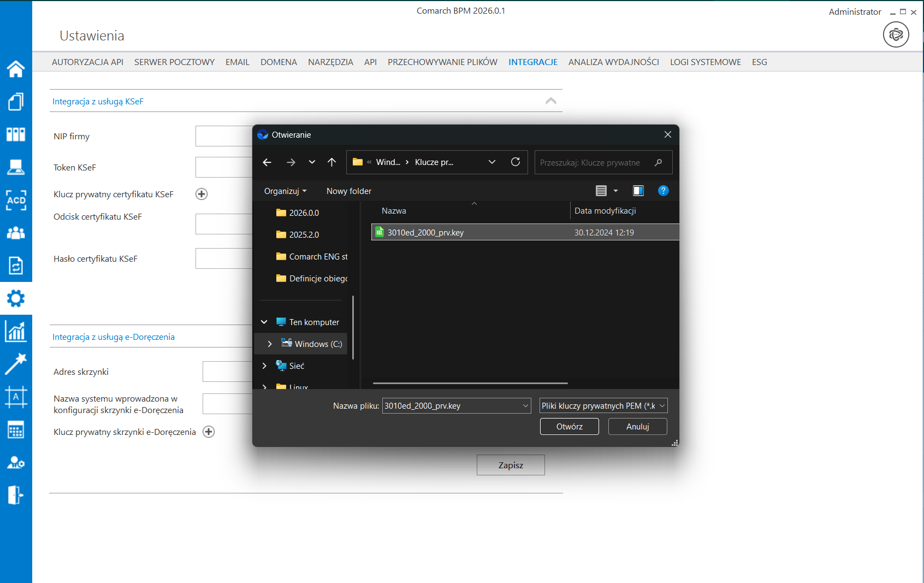Switch to the SERWER POCZTOWY tab

coord(174,62)
